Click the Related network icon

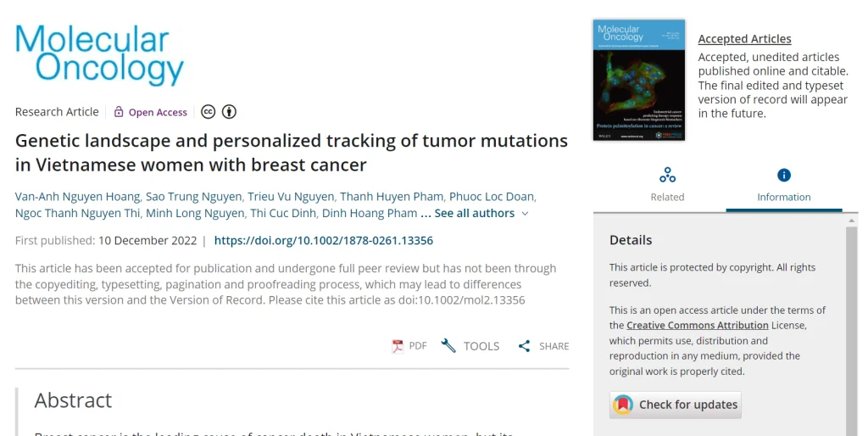[x=667, y=176]
